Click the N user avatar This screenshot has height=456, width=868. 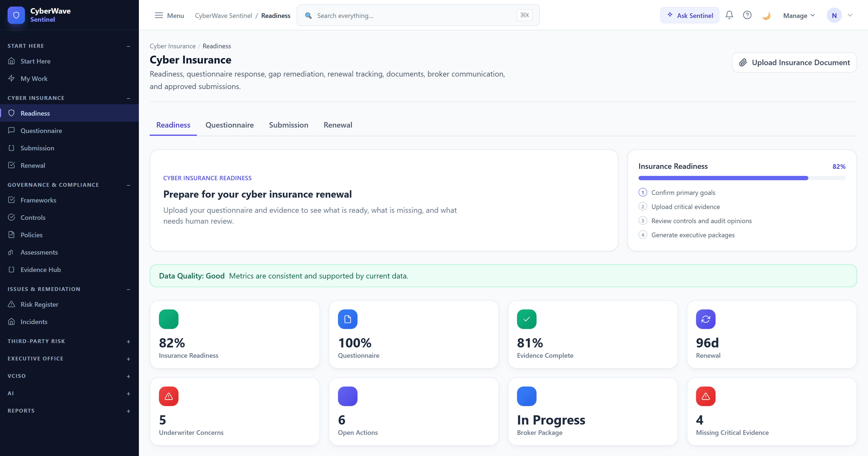point(834,15)
